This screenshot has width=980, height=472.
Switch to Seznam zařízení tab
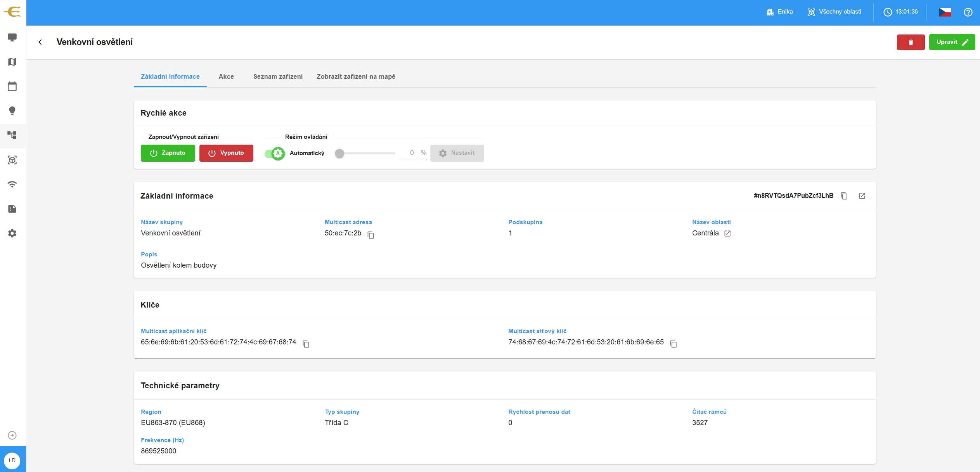pos(278,76)
